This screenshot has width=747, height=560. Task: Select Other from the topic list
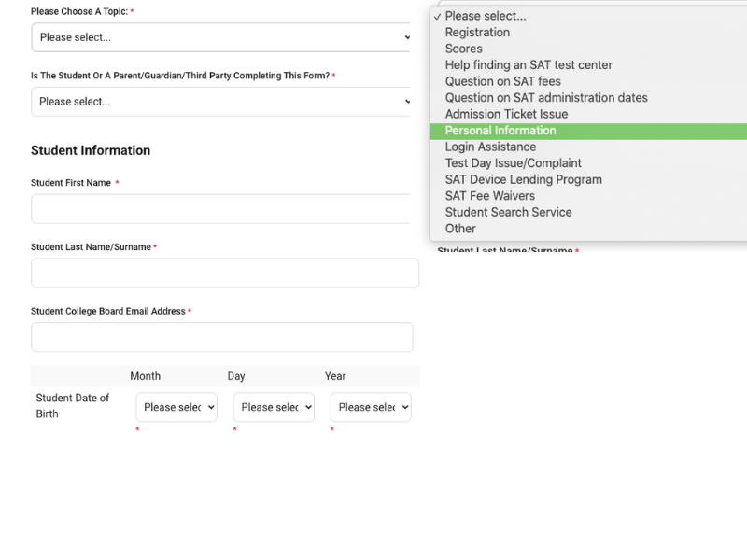tap(588, 229)
